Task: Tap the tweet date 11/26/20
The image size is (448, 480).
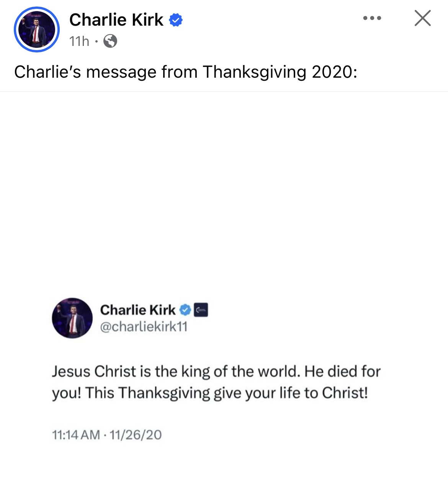Action: pyautogui.click(x=136, y=435)
